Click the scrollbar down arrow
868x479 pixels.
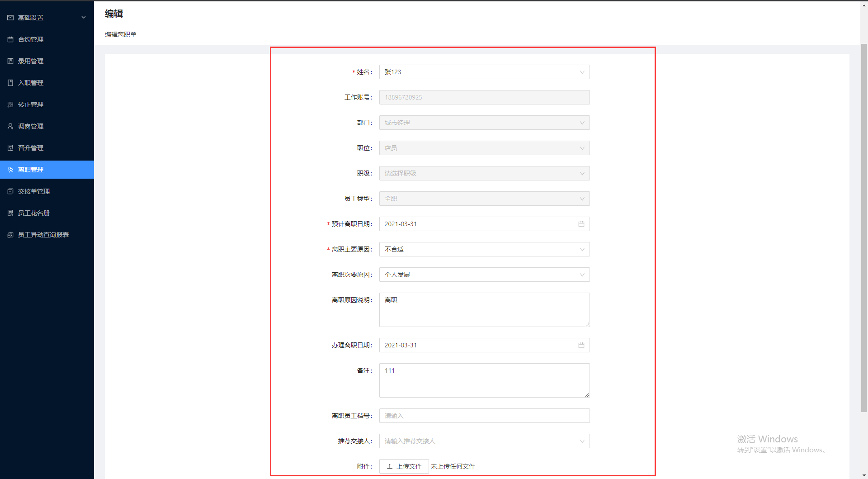[864, 475]
